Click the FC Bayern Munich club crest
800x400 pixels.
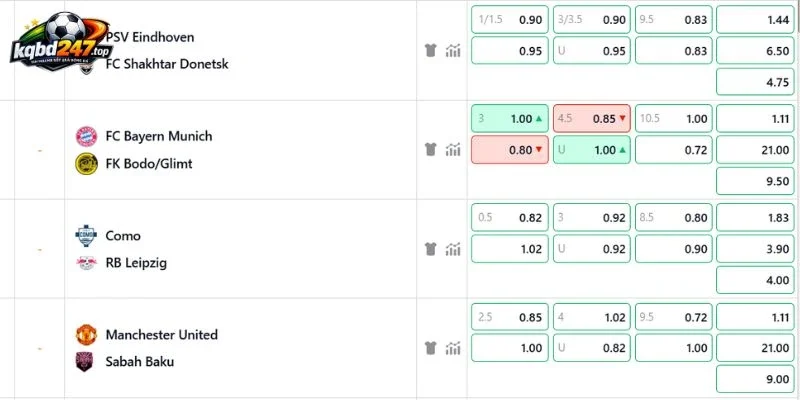click(86, 136)
